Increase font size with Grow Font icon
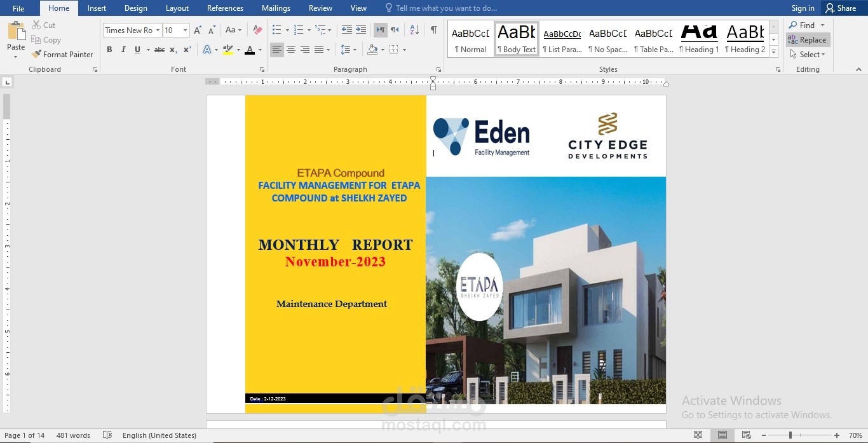Screen dimensions: 868x443 [x=198, y=30]
